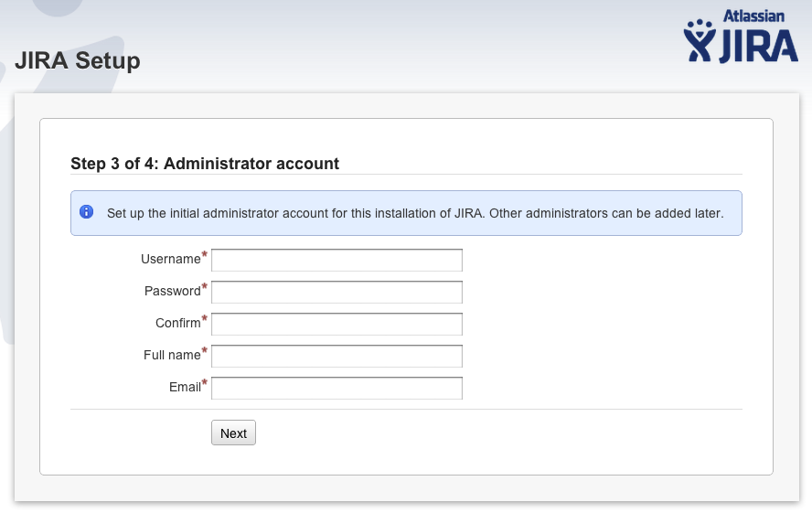812x513 pixels.
Task: Focus the Full name input field
Action: (x=337, y=356)
